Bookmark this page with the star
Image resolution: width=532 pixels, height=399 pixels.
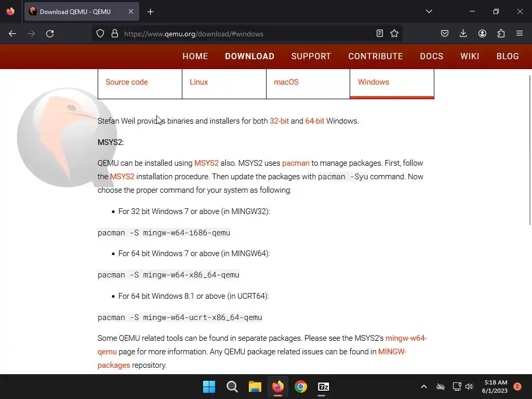(394, 33)
